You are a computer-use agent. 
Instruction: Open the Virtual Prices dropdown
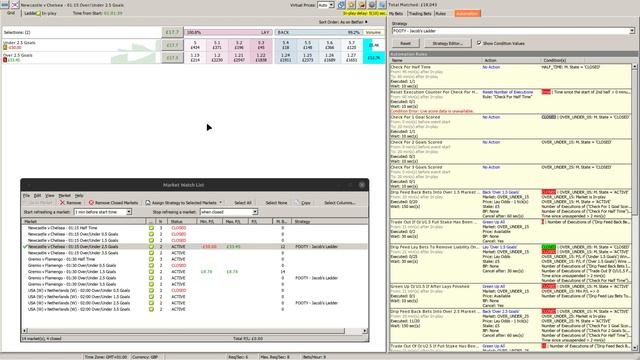[x=326, y=5]
